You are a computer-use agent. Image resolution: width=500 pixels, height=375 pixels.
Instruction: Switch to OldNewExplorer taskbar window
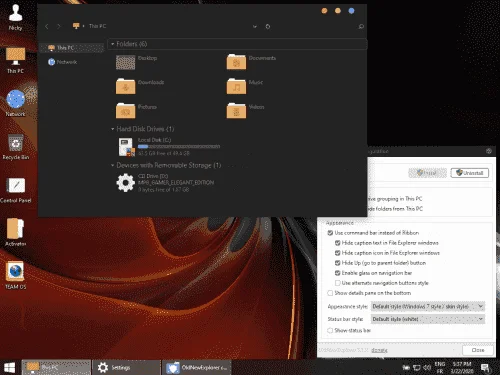tap(197, 367)
